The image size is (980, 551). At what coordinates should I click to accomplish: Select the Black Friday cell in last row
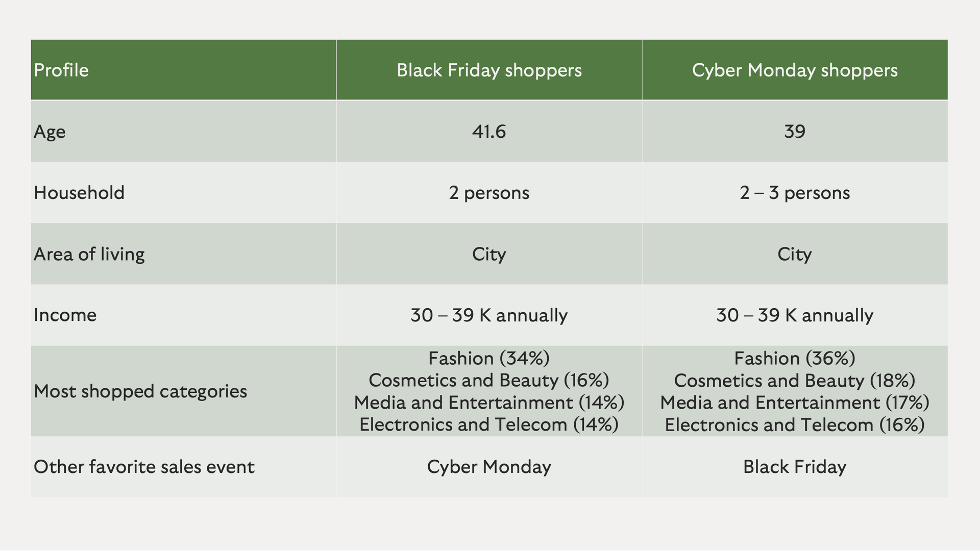795,467
